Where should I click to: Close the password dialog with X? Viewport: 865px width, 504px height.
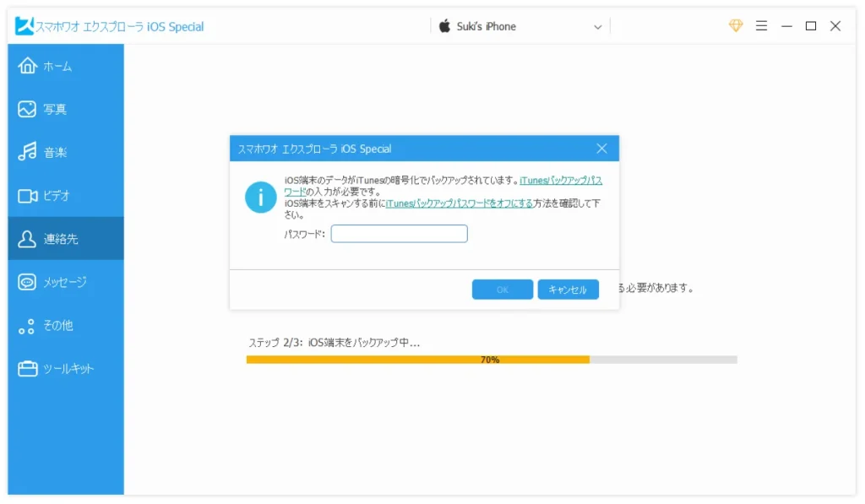[x=601, y=149]
